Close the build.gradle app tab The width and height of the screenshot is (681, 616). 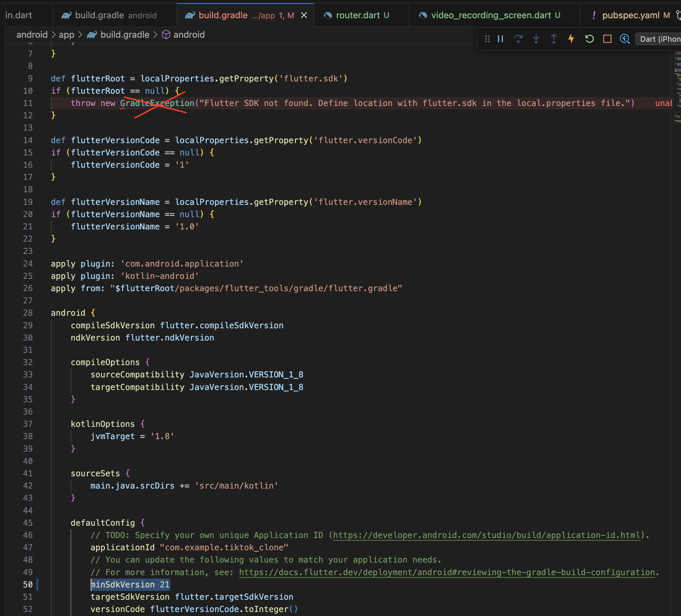pos(304,15)
